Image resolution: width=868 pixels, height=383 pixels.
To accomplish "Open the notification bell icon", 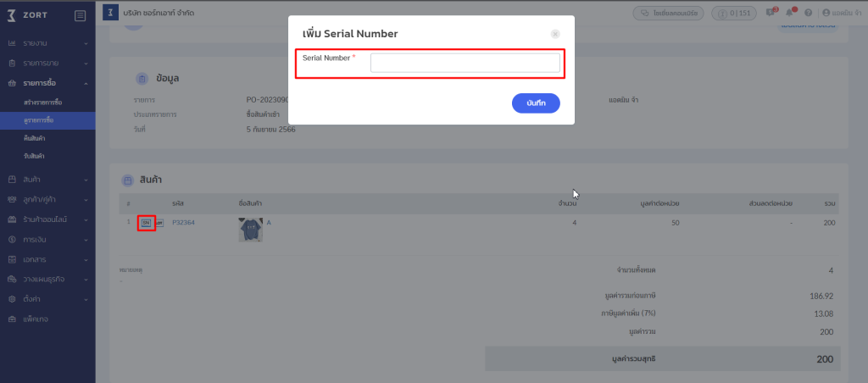I will pos(789,14).
